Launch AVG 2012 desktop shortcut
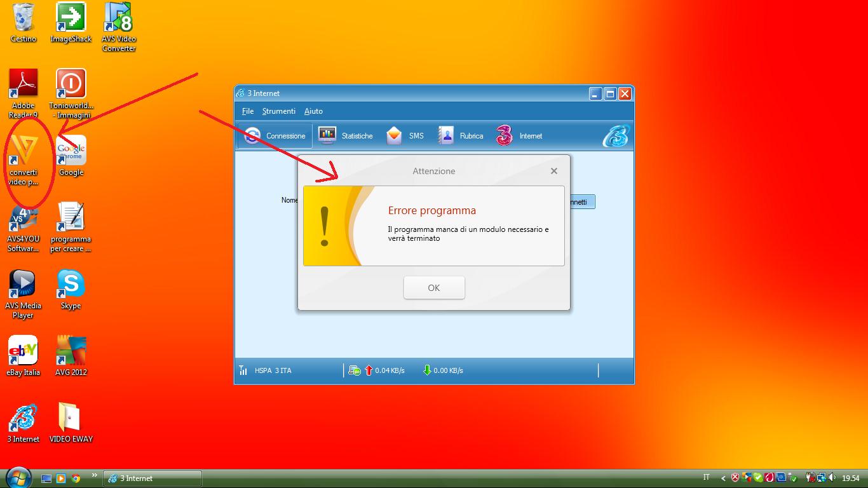868x488 pixels. point(71,356)
